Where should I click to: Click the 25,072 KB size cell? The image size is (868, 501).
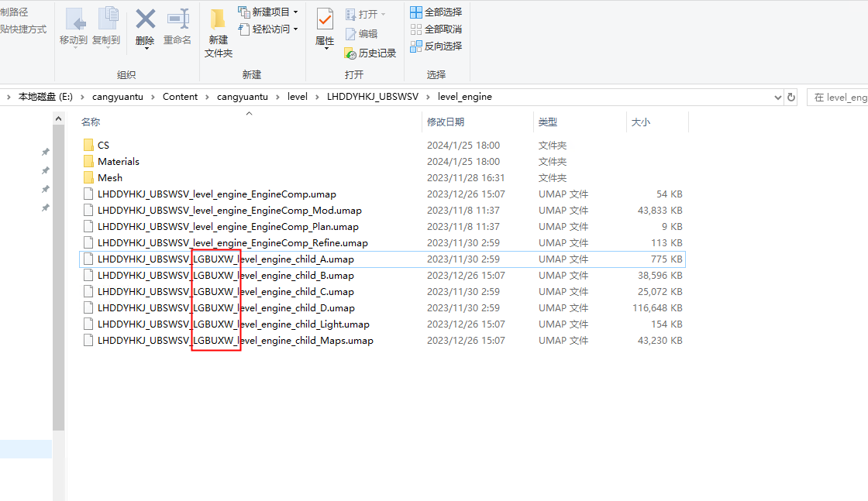click(660, 292)
